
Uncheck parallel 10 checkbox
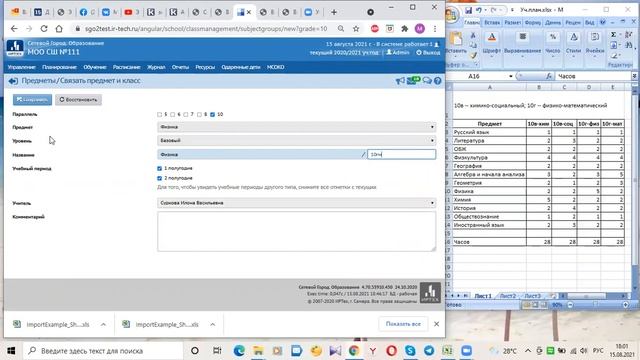(x=212, y=115)
